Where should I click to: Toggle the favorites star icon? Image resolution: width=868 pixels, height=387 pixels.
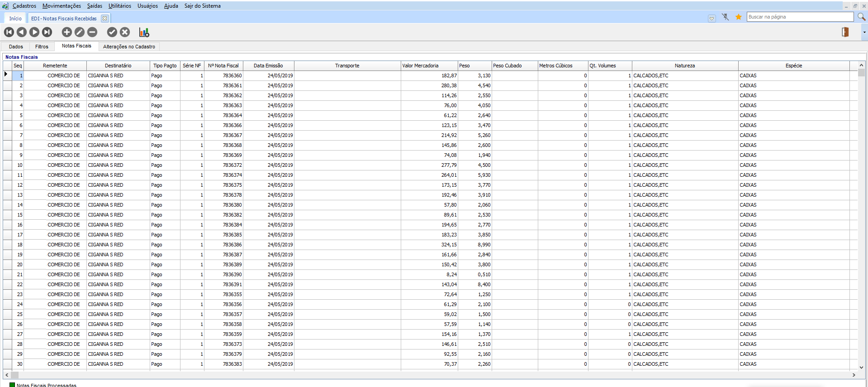[738, 17]
